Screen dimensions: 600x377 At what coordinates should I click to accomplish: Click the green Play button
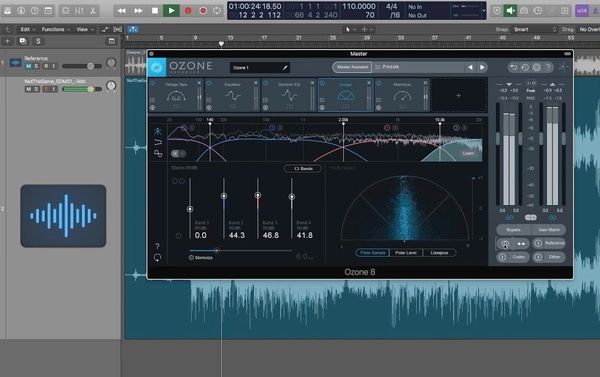171,11
